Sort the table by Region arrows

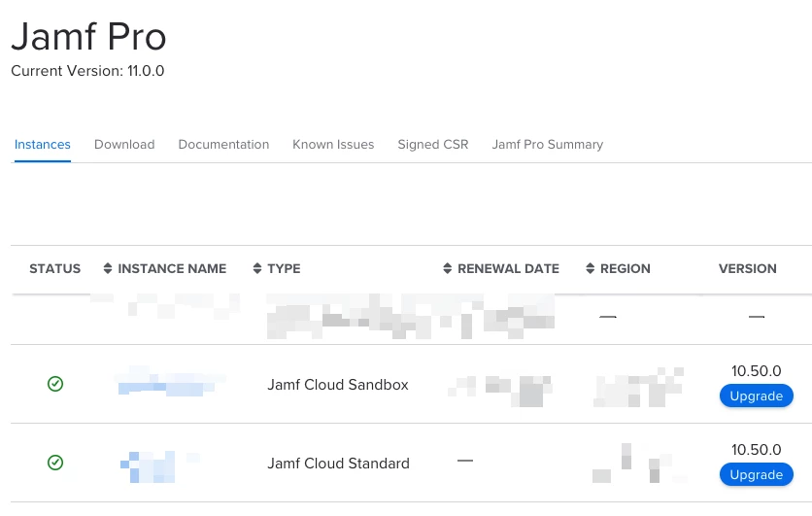tap(590, 268)
